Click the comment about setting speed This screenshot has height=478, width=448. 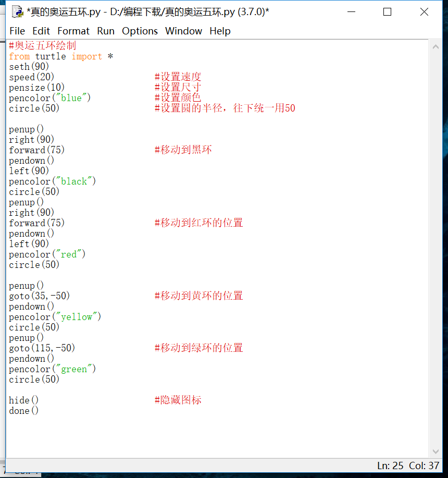[x=178, y=77]
